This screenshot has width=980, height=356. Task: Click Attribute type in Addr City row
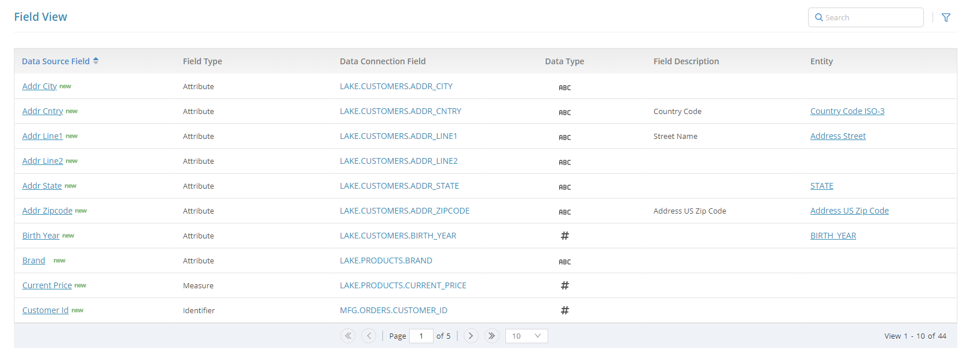199,86
